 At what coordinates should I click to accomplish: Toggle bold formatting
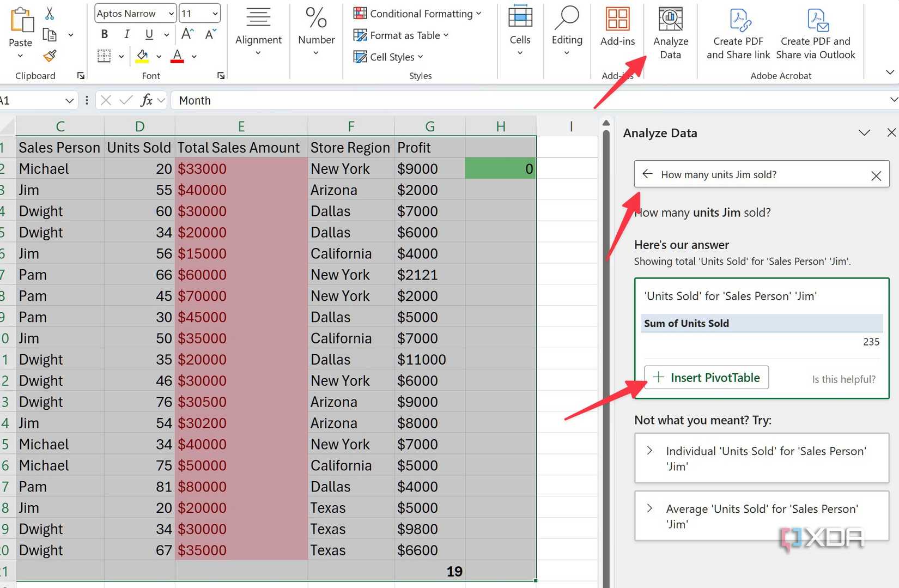point(104,34)
